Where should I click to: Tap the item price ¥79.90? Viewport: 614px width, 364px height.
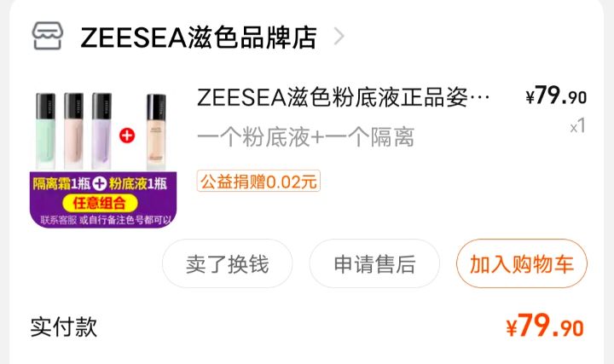point(556,95)
